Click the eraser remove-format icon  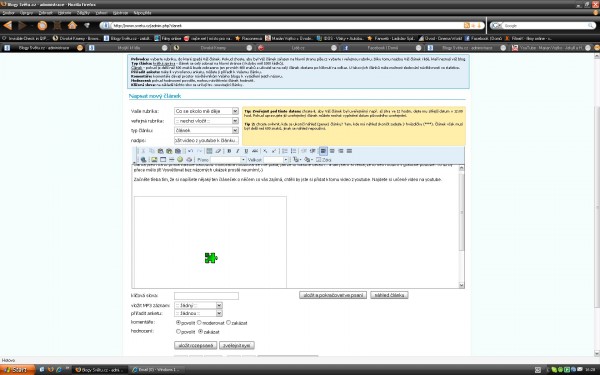tap(218, 151)
